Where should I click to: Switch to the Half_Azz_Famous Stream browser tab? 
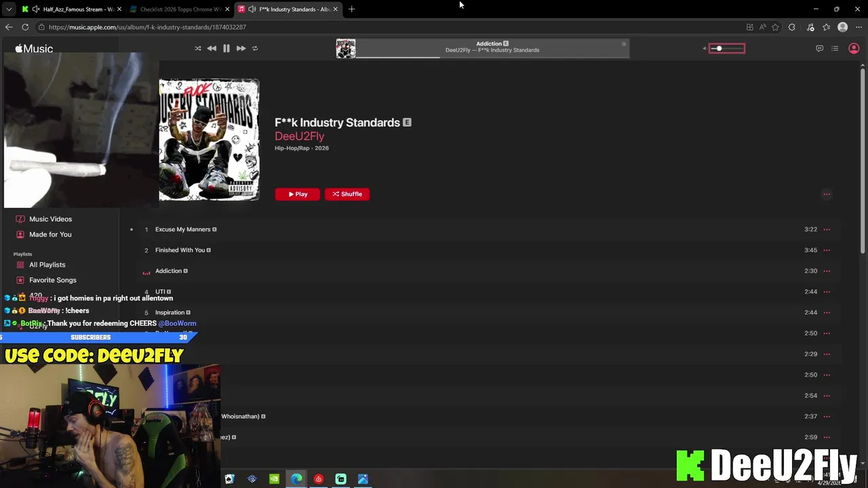(x=72, y=9)
